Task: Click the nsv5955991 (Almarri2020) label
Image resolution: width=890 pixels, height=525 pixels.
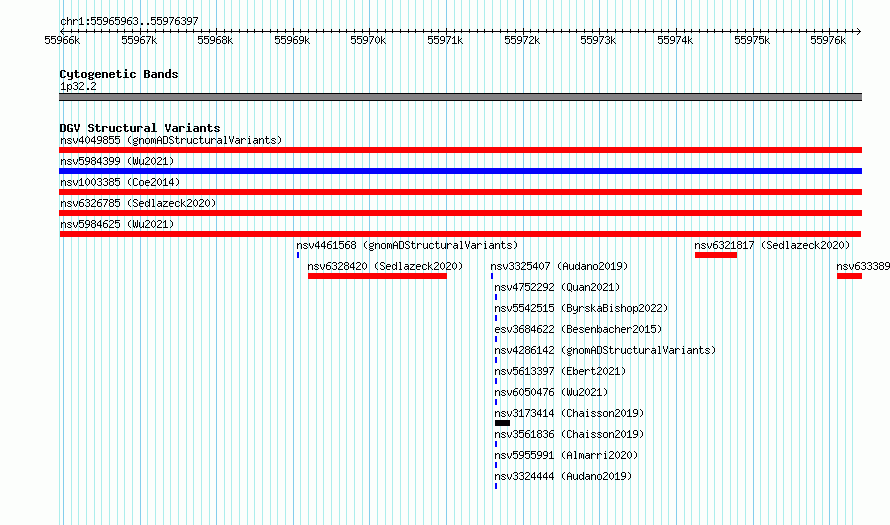Action: tap(566, 455)
